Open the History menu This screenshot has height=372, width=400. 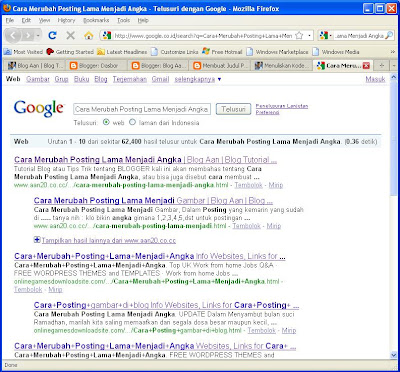(66, 20)
